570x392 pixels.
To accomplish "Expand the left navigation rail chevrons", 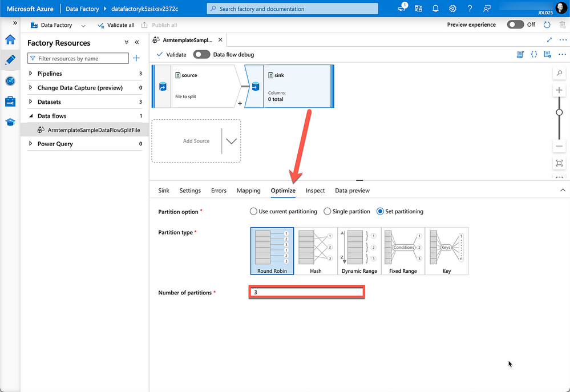I will coord(15,23).
